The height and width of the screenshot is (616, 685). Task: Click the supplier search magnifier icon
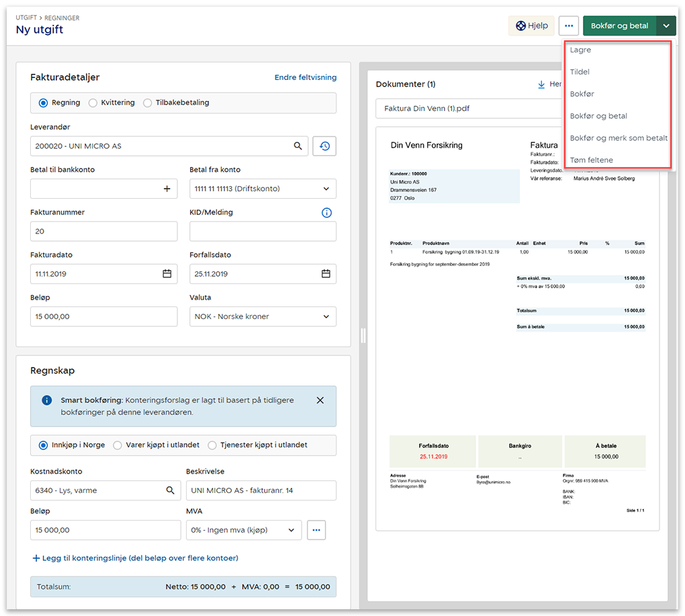(298, 146)
